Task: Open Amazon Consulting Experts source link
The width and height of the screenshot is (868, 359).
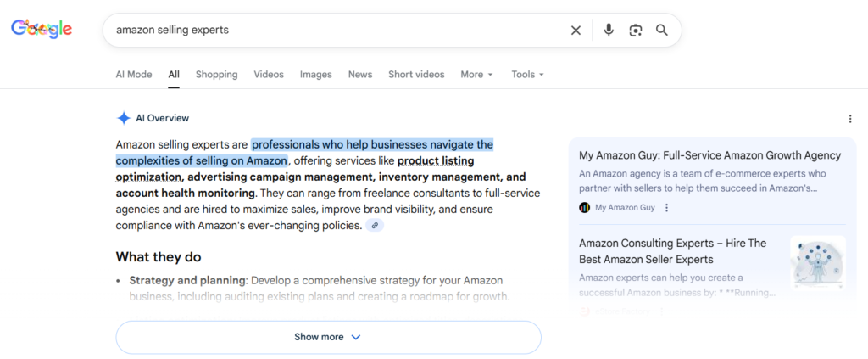Action: click(x=672, y=251)
